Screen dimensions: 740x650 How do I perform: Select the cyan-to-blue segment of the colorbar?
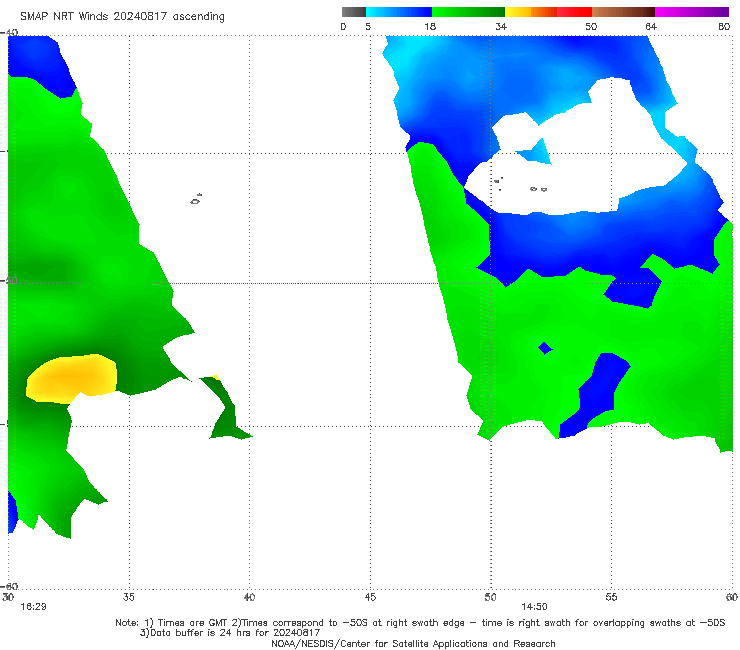tap(399, 12)
